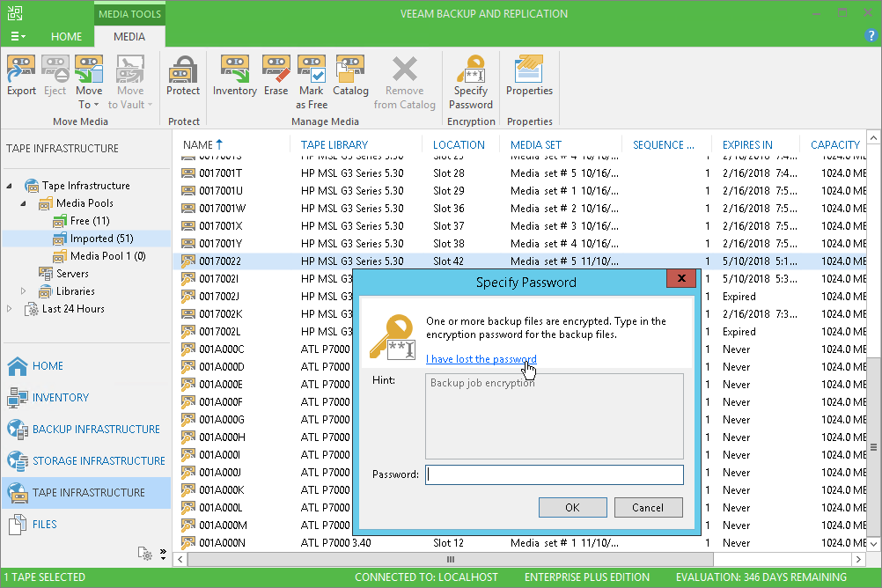Collapse the Media Pools tree node
The width and height of the screenshot is (882, 588).
pos(23,203)
